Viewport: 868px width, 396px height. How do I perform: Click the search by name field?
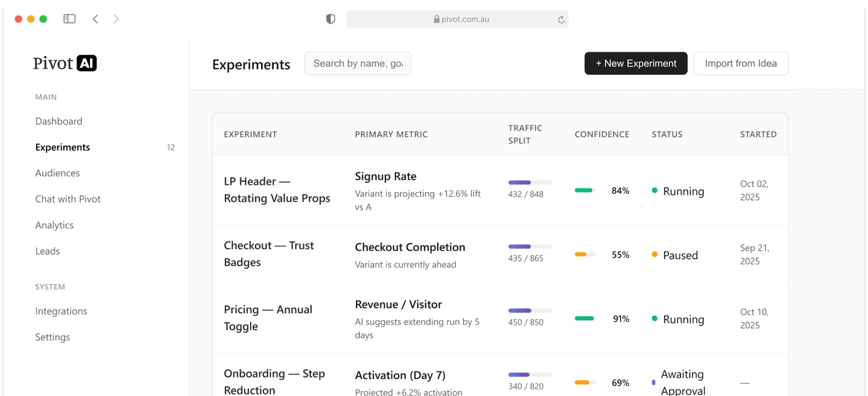(358, 63)
